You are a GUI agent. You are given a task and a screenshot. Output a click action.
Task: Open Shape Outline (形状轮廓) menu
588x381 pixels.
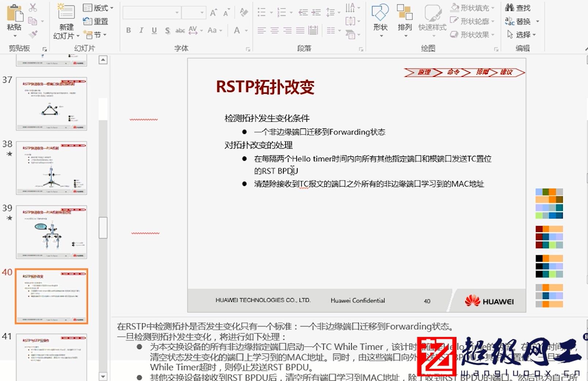tap(472, 21)
